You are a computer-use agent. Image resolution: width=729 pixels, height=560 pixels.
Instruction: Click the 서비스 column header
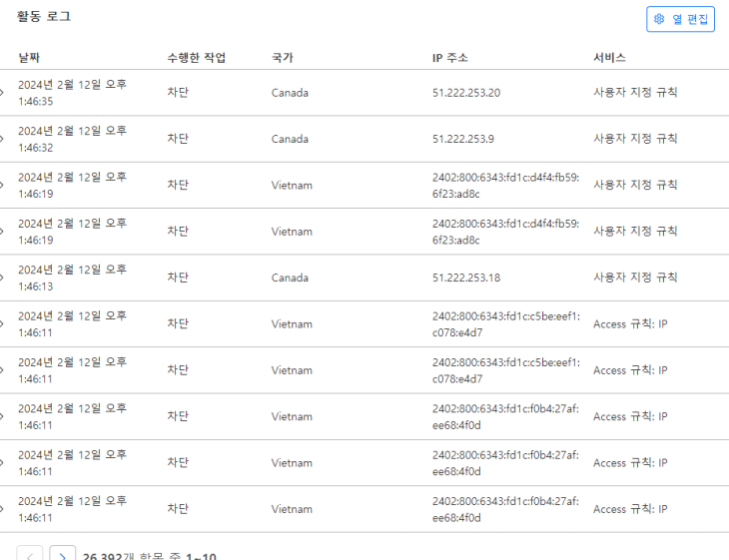click(x=609, y=58)
